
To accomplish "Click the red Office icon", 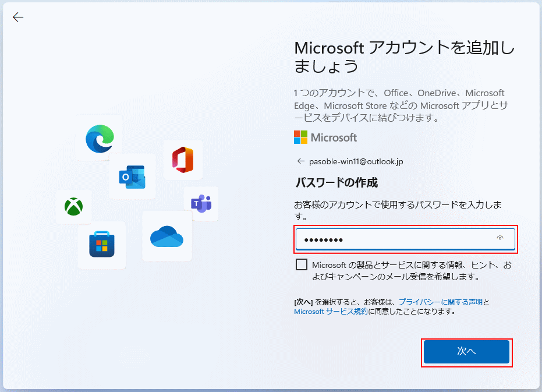I will click(x=183, y=160).
